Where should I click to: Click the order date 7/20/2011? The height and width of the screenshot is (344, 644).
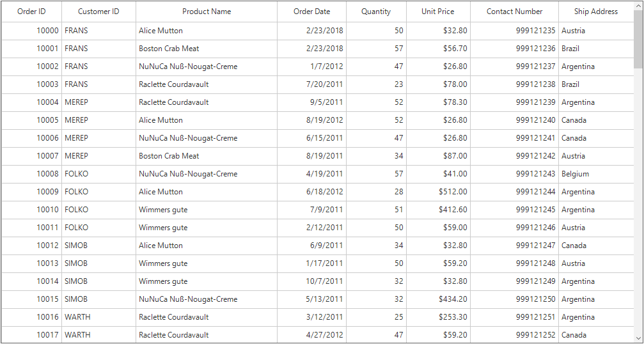[311, 84]
